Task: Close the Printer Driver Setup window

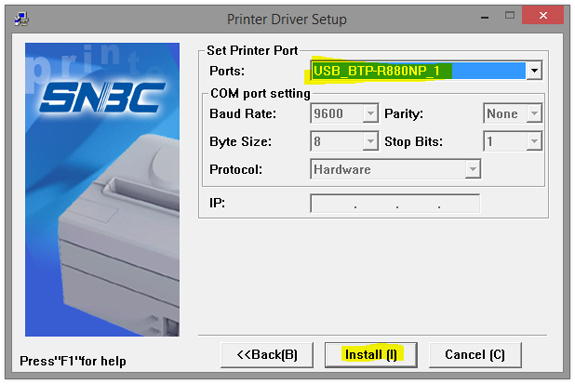Action: coord(543,15)
